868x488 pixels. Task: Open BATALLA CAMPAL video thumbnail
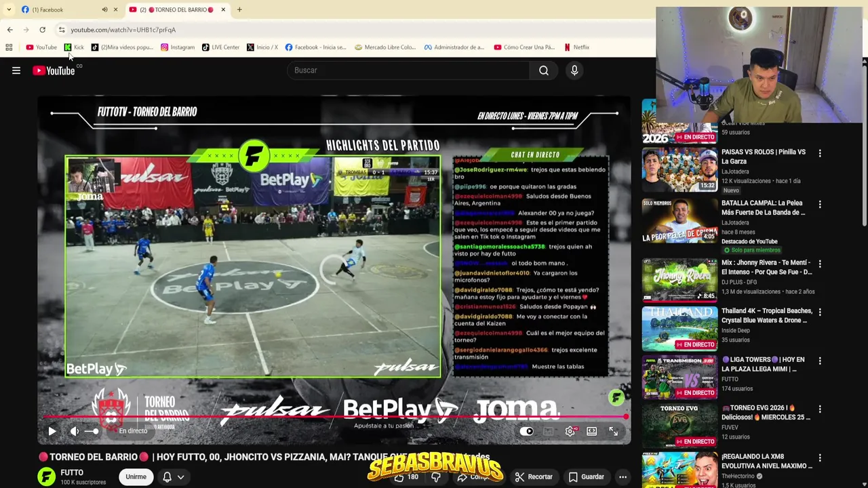point(679,221)
